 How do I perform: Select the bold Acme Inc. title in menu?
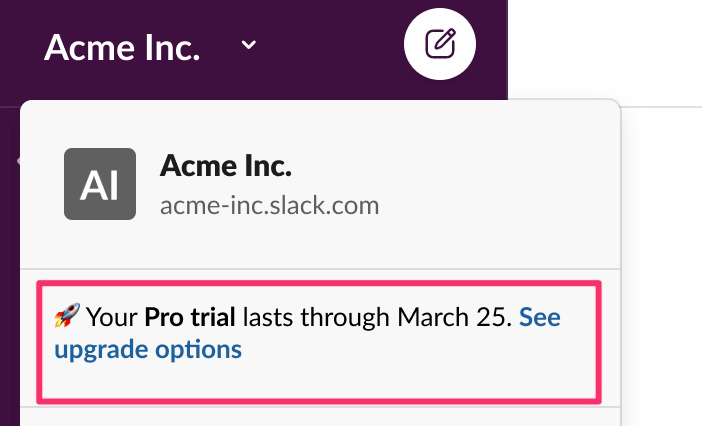click(x=225, y=166)
